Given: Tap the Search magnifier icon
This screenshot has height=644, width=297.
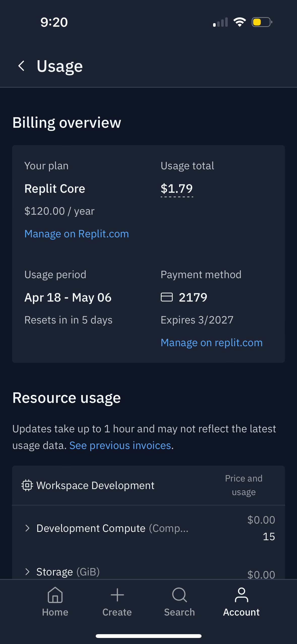Looking at the screenshot, I should (x=179, y=595).
